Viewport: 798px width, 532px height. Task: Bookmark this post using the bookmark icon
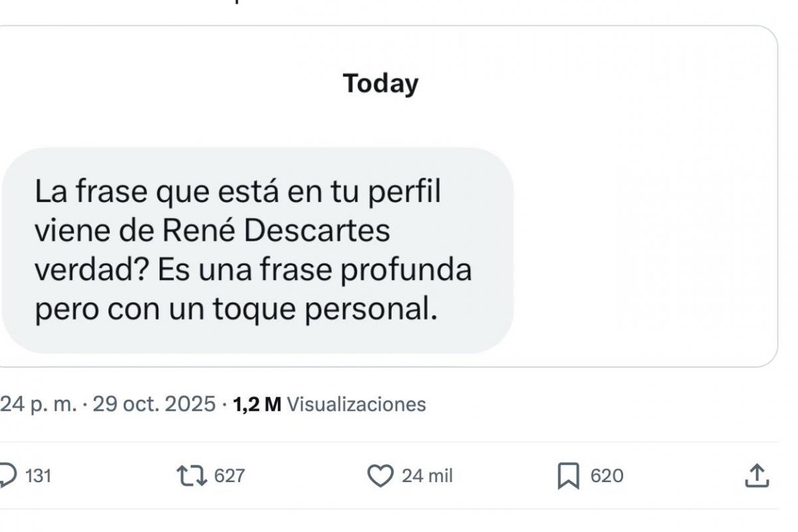pos(567,476)
